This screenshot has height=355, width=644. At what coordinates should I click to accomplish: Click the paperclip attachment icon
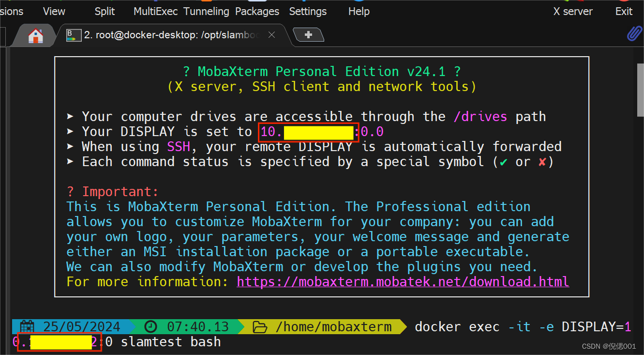tap(634, 33)
